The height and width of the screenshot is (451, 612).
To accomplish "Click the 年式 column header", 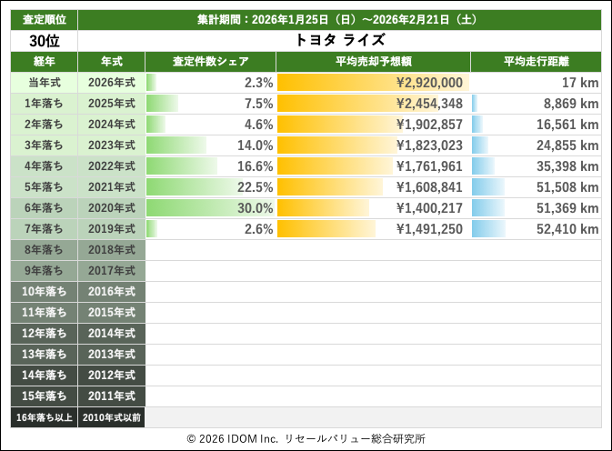I will click(x=111, y=61).
